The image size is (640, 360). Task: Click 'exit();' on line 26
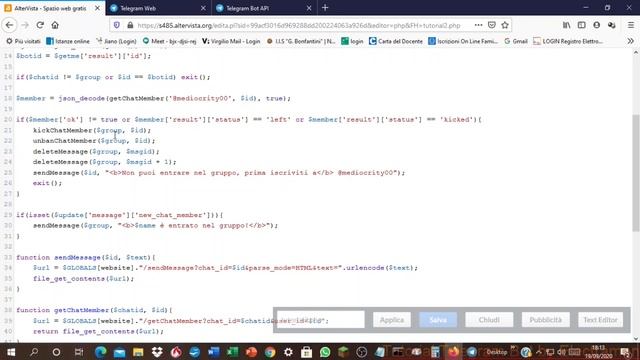[47, 183]
